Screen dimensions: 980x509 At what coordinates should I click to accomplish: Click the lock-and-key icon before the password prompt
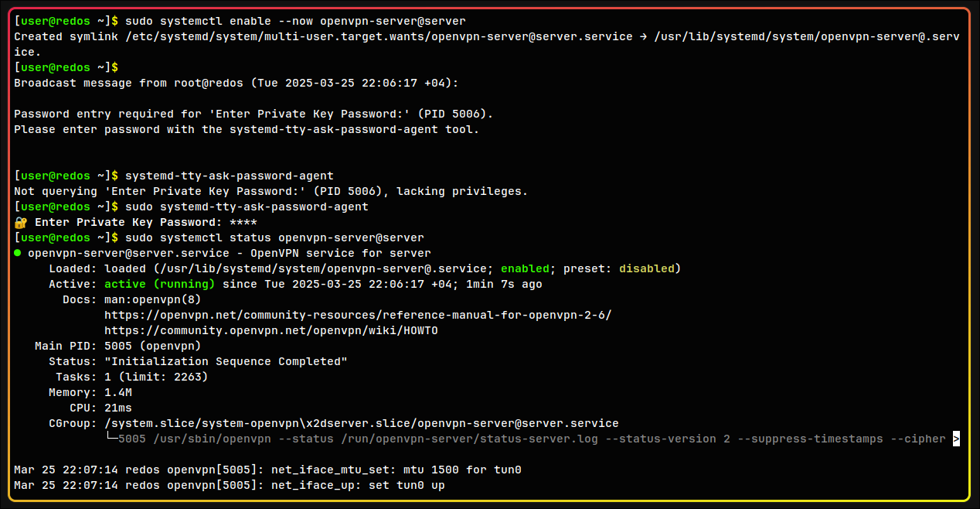point(20,222)
